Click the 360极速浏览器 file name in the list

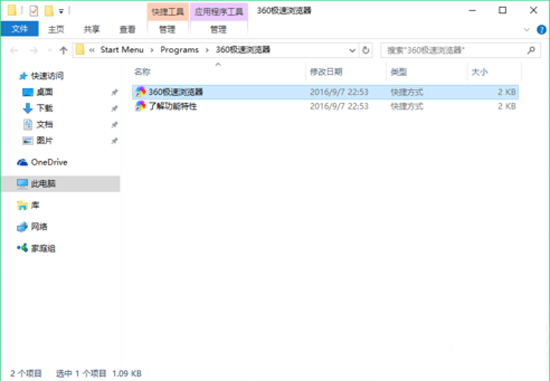pyautogui.click(x=176, y=92)
